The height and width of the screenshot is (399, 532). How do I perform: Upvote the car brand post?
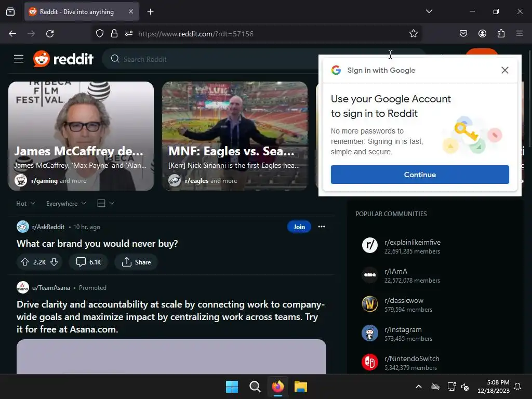(x=25, y=262)
